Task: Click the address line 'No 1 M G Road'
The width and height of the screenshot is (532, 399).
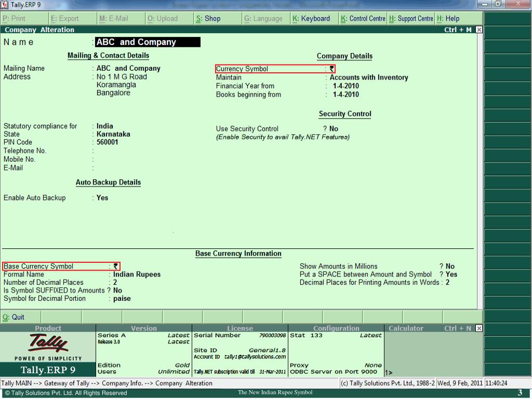Action: 122,77
